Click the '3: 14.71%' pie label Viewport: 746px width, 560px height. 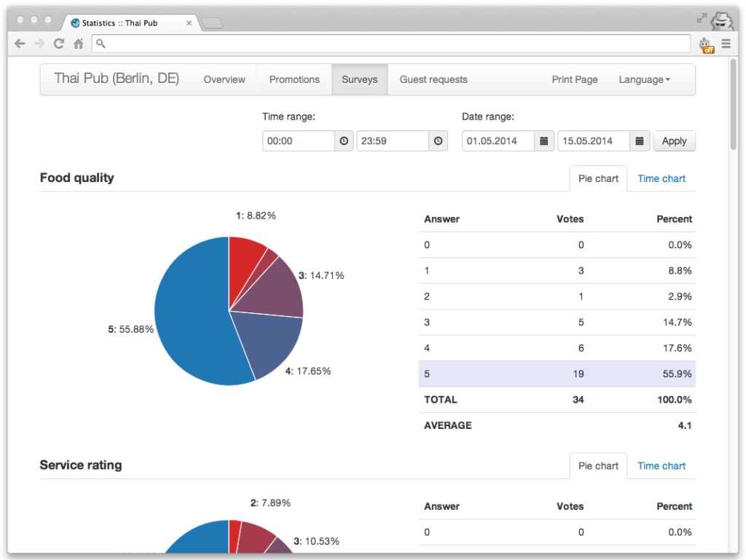click(321, 275)
